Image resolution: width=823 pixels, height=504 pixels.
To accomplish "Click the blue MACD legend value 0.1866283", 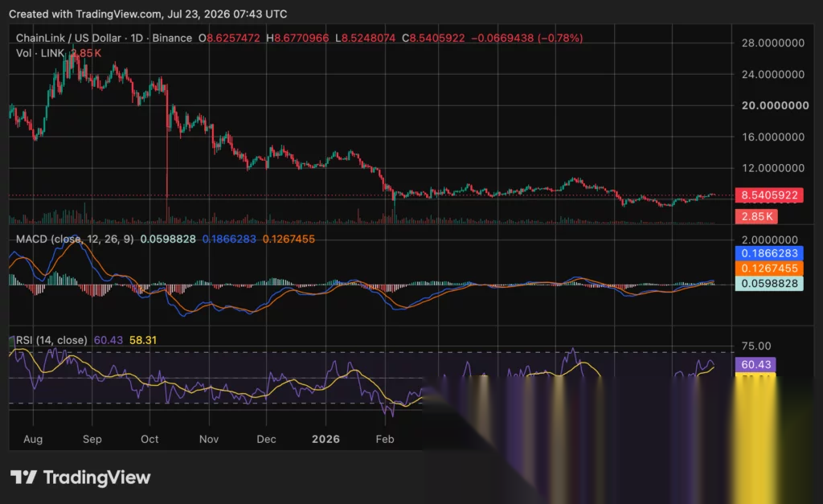I will (x=229, y=239).
